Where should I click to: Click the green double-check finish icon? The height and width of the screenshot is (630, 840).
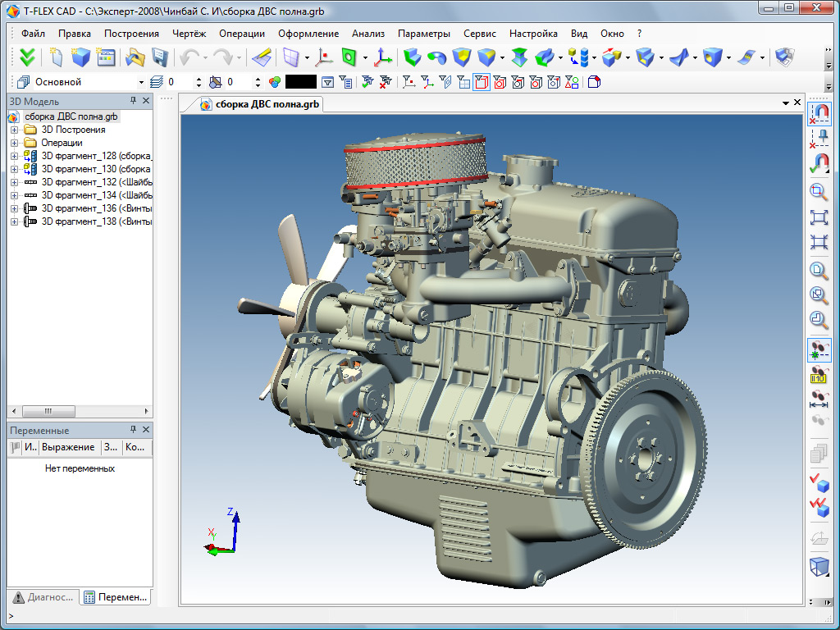click(x=27, y=57)
